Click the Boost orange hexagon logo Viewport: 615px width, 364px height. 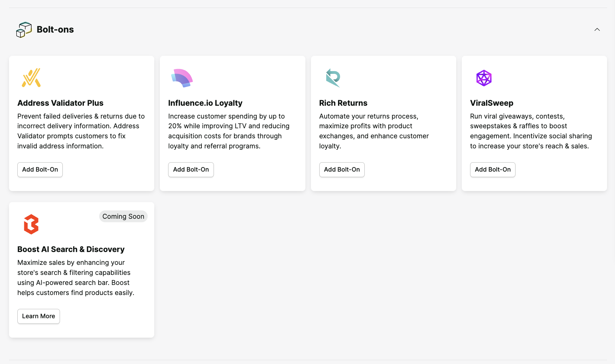[x=31, y=224]
